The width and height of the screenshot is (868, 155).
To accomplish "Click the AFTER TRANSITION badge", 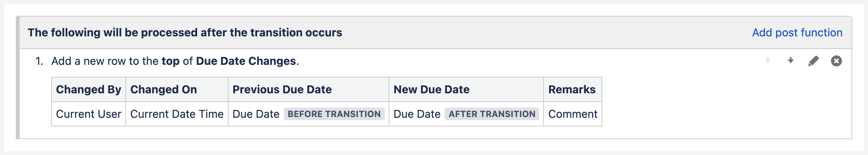I will click(492, 114).
